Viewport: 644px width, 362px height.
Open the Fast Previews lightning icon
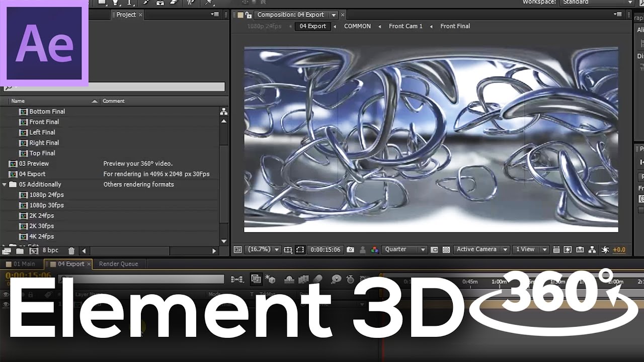point(568,249)
